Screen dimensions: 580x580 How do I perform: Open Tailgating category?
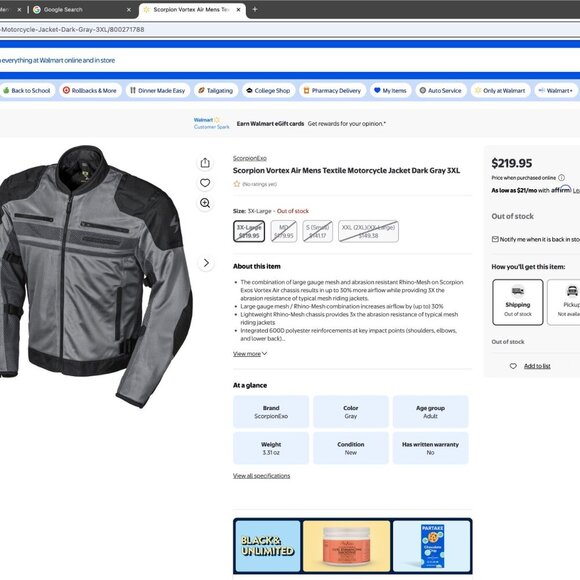216,90
